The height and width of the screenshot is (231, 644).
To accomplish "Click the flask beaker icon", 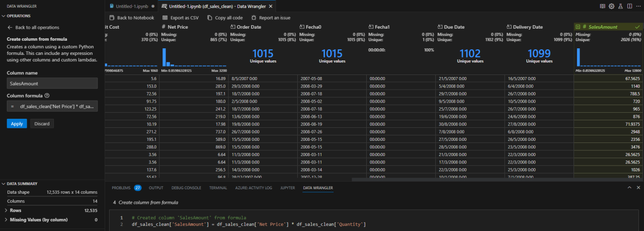I will pyautogui.click(x=620, y=6).
